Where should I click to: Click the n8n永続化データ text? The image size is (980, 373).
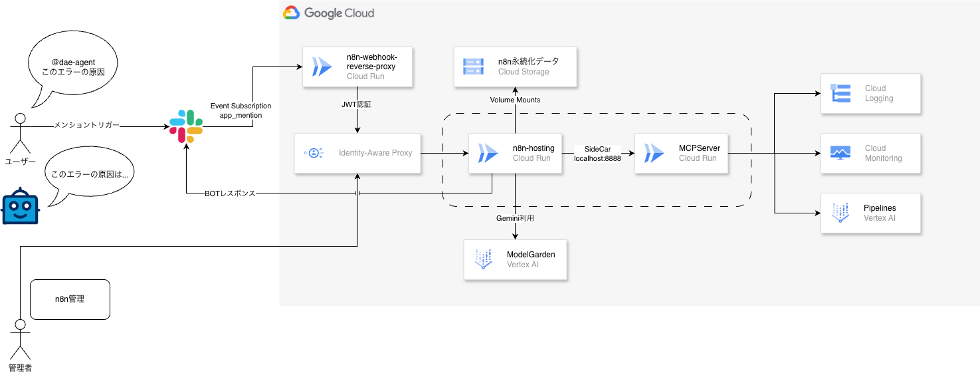pos(529,61)
